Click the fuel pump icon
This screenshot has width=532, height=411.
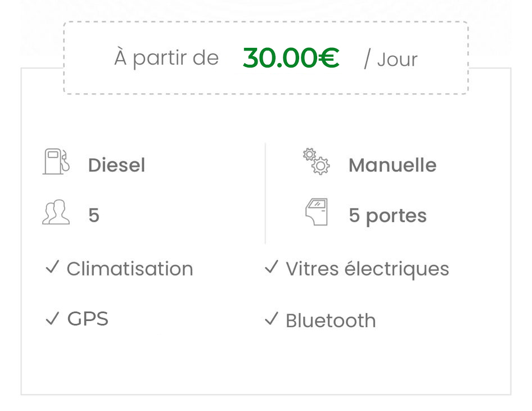click(56, 161)
